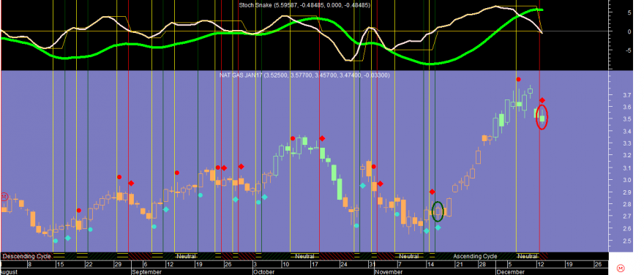
Task: Click the NAT GAS JAN17 chart title
Action: point(304,75)
